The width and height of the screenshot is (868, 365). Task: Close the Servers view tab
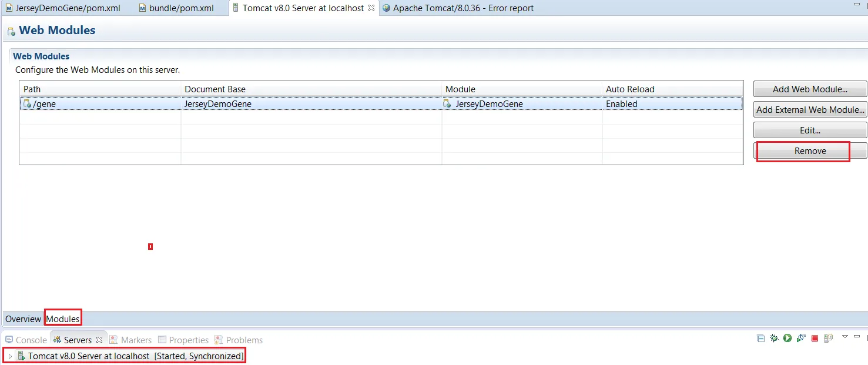(x=99, y=340)
